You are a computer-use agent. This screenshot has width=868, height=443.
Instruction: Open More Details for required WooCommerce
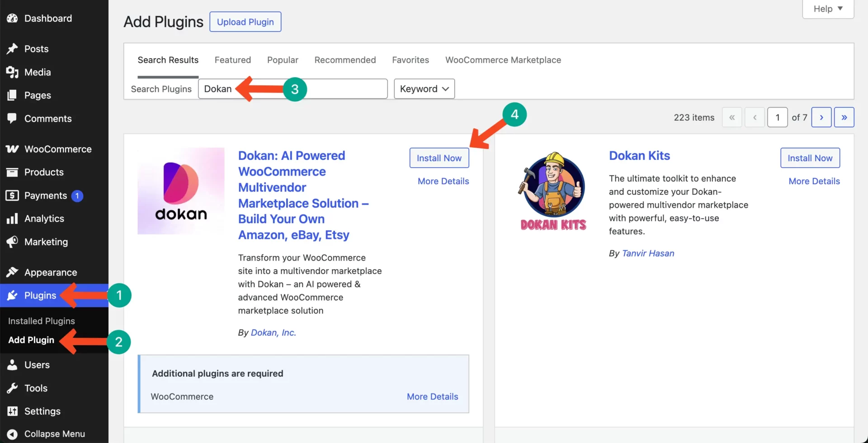[x=432, y=396]
